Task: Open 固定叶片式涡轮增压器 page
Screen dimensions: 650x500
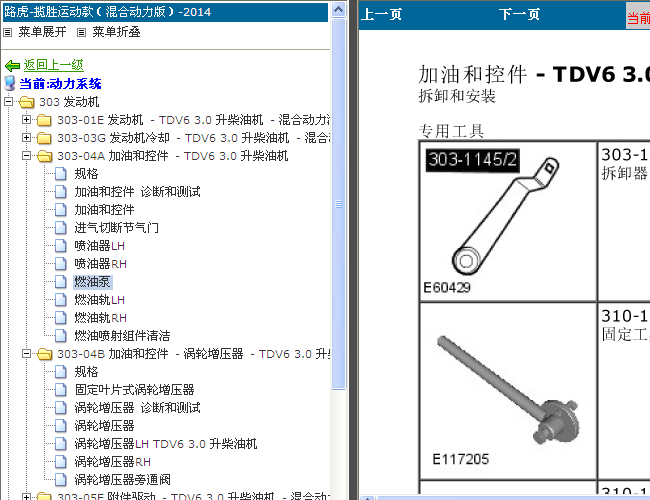Action: click(x=134, y=390)
